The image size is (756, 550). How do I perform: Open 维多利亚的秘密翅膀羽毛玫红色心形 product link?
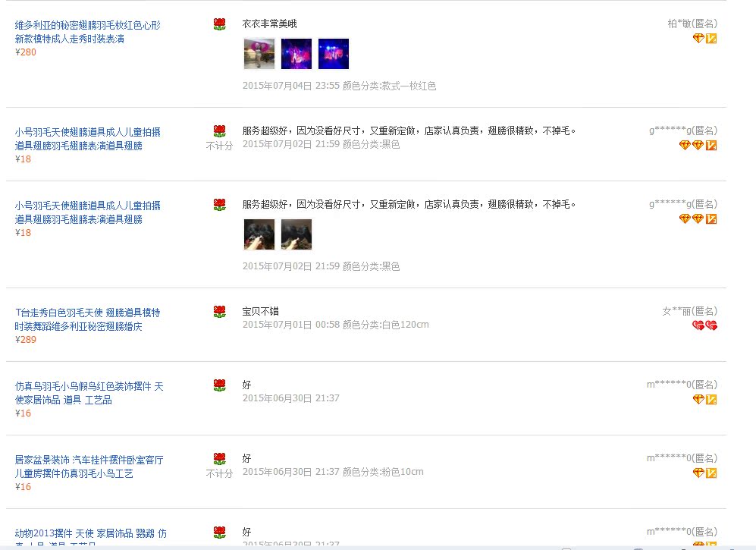pos(88,32)
